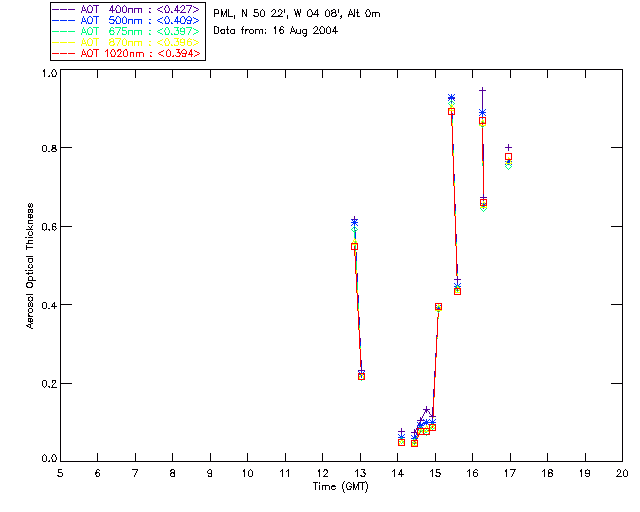This screenshot has height=512, width=640.
Task: Click the x-axis tick label 7
Action: (x=135, y=473)
